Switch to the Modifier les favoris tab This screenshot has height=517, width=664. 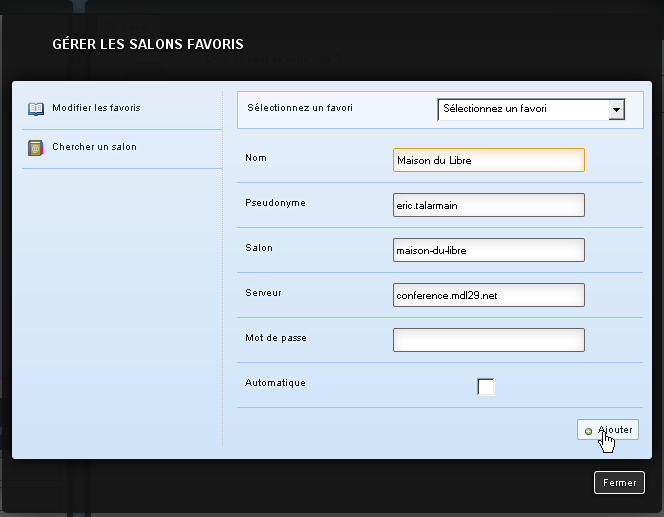coord(96,108)
